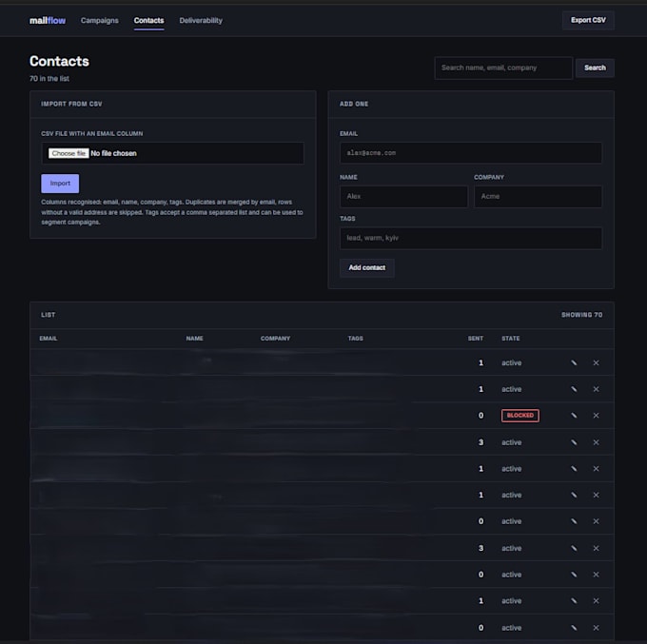The height and width of the screenshot is (644, 647).
Task: Click the STATE column header
Action: click(510, 339)
